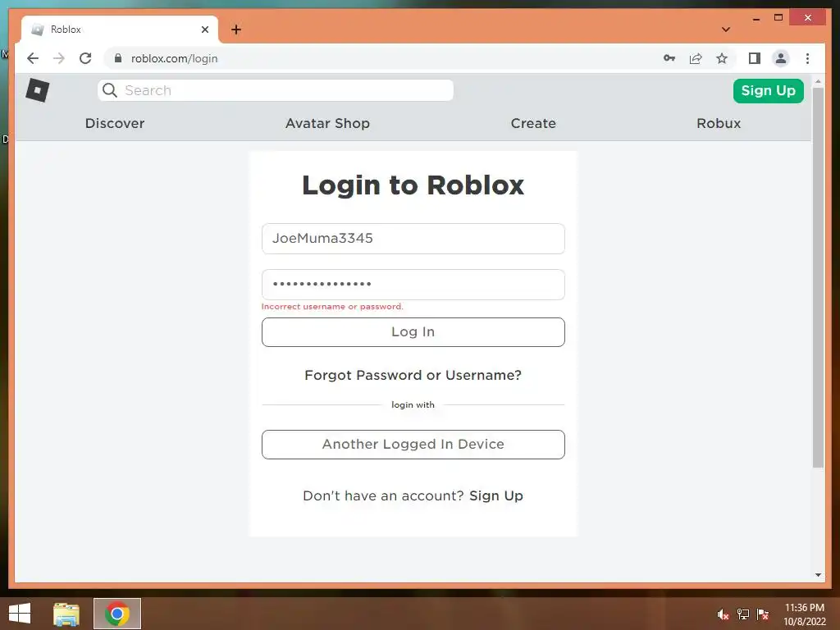The image size is (840, 630).
Task: Click the green Sign Up button
Action: click(x=768, y=90)
